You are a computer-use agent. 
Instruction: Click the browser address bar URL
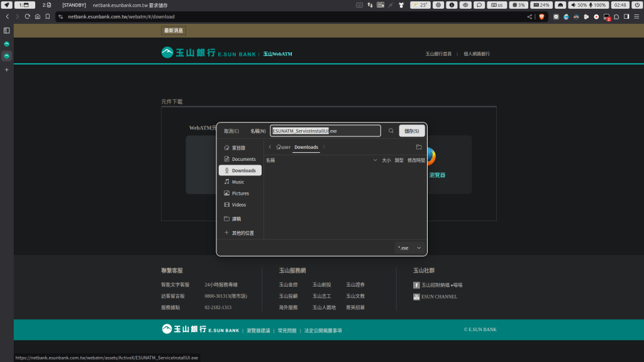click(121, 17)
